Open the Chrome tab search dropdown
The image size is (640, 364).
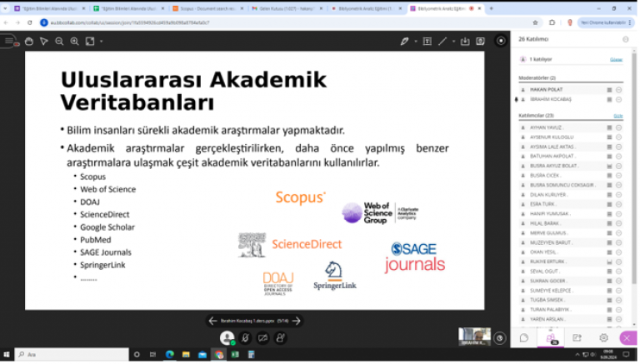(5, 8)
